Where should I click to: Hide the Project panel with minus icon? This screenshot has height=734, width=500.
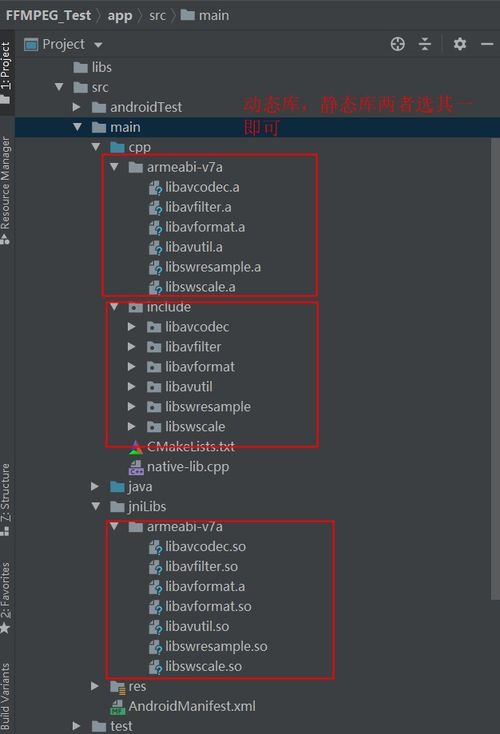pyautogui.click(x=487, y=44)
